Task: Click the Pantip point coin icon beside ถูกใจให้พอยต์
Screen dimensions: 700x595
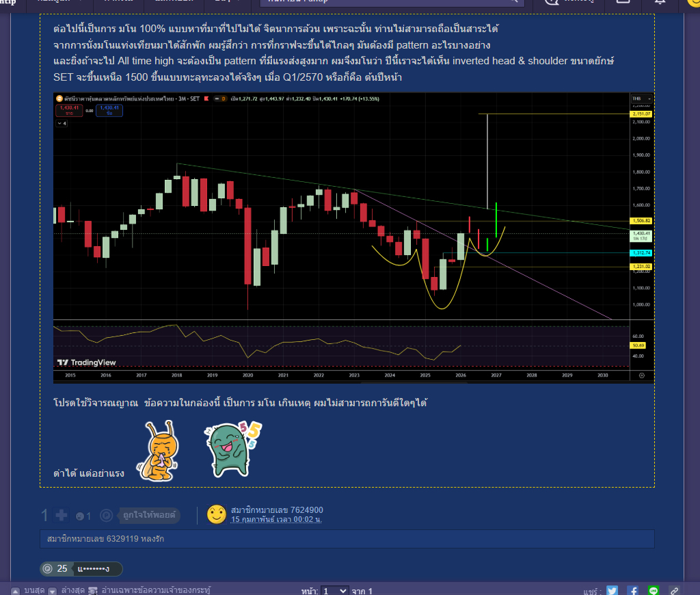Action: point(106,516)
